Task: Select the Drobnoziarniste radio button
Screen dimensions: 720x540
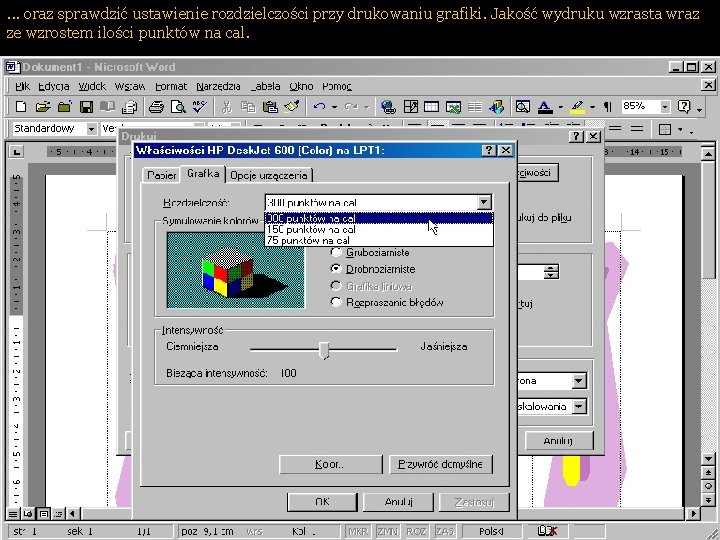Action: click(x=336, y=269)
